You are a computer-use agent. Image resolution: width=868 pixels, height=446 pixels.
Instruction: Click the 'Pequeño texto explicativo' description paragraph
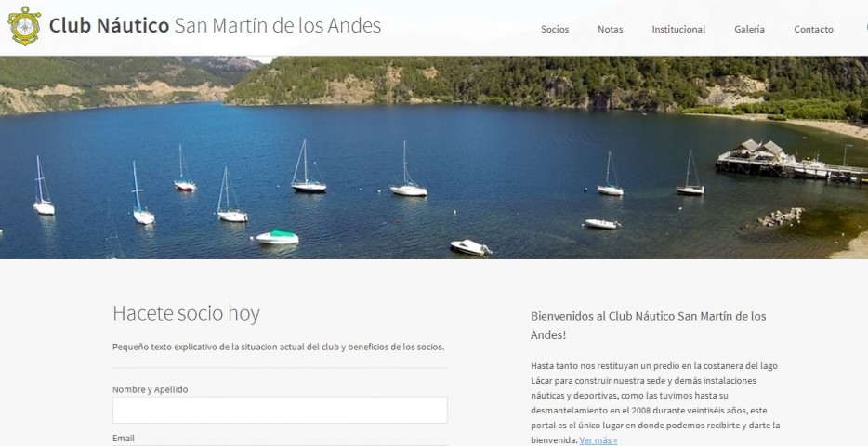[x=279, y=347]
